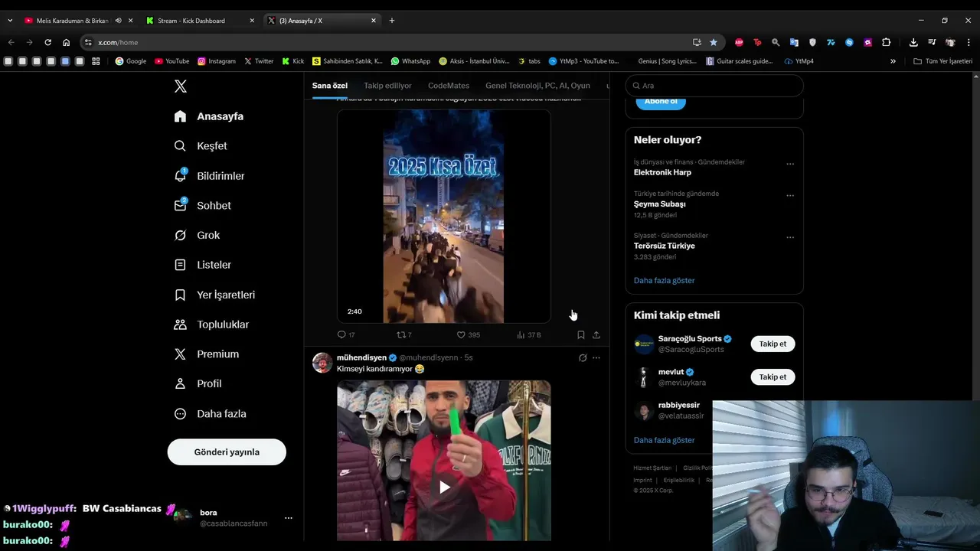980x551 pixels.
Task: Open Chrome extensions puzzle icon
Action: pyautogui.click(x=886, y=42)
